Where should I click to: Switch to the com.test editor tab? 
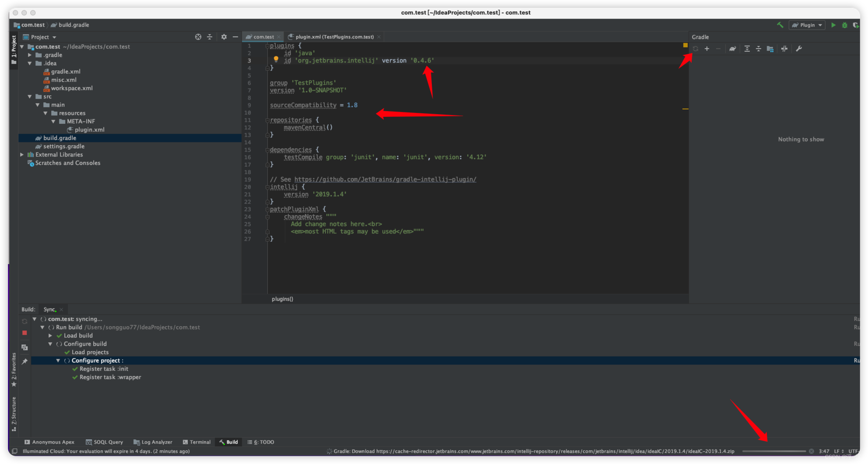coord(263,37)
